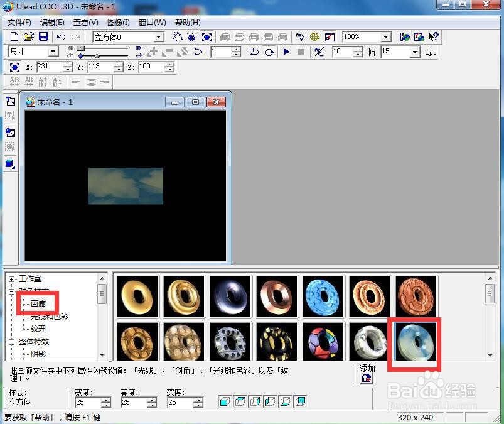The width and height of the screenshot is (504, 424).
Task: Save the project with the floppy disk icon
Action: click(43, 36)
